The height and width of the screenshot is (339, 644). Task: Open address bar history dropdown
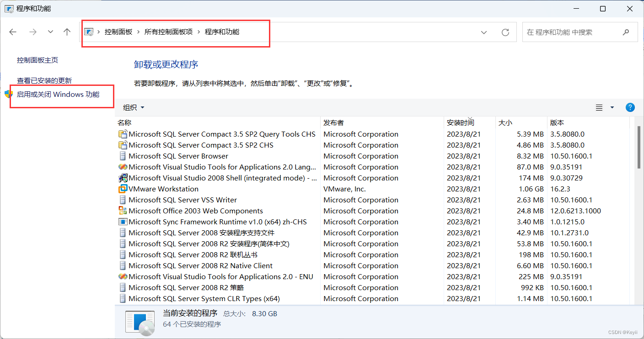(484, 32)
